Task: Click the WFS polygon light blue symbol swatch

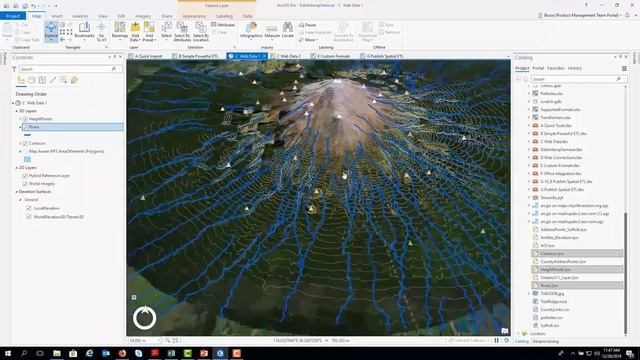Action: (27, 159)
